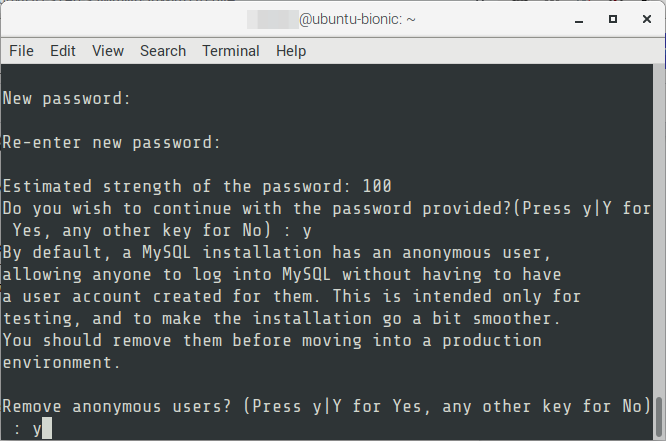Screen dimensions: 666x441
Task: Click the word 'environment.' in the terminal
Action: [x=62, y=363]
